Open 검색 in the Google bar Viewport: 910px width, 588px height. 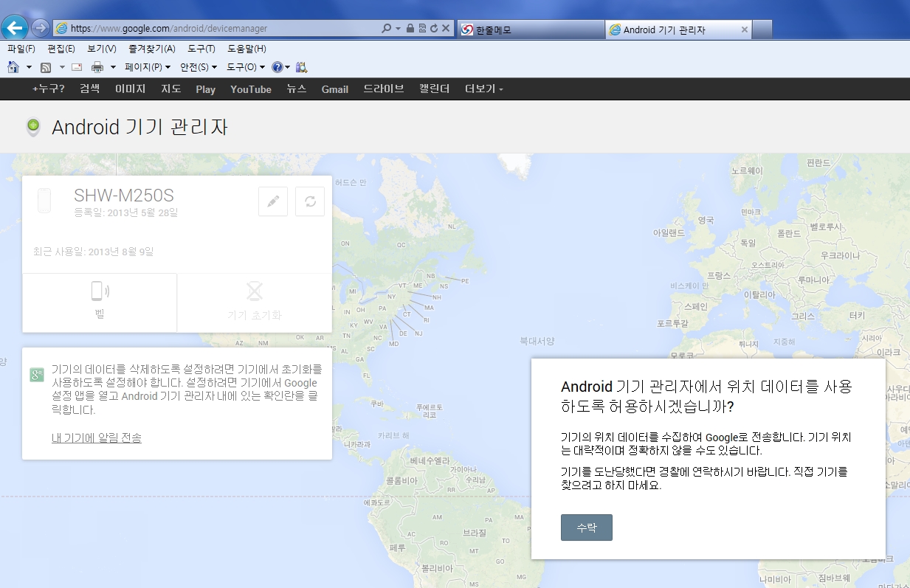coord(89,89)
